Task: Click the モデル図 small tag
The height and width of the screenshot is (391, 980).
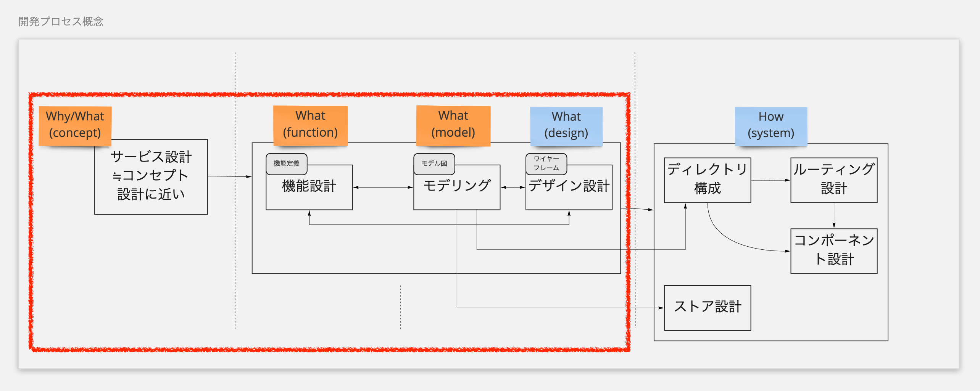Action: pyautogui.click(x=434, y=163)
